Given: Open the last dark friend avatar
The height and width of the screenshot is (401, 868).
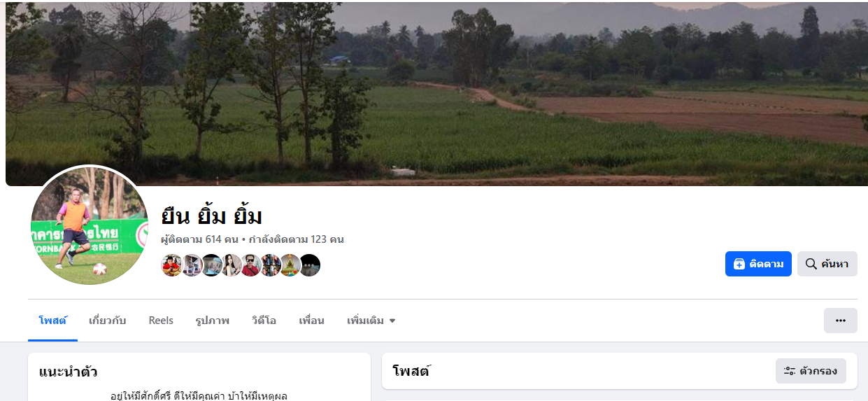Looking at the screenshot, I should click(x=310, y=265).
